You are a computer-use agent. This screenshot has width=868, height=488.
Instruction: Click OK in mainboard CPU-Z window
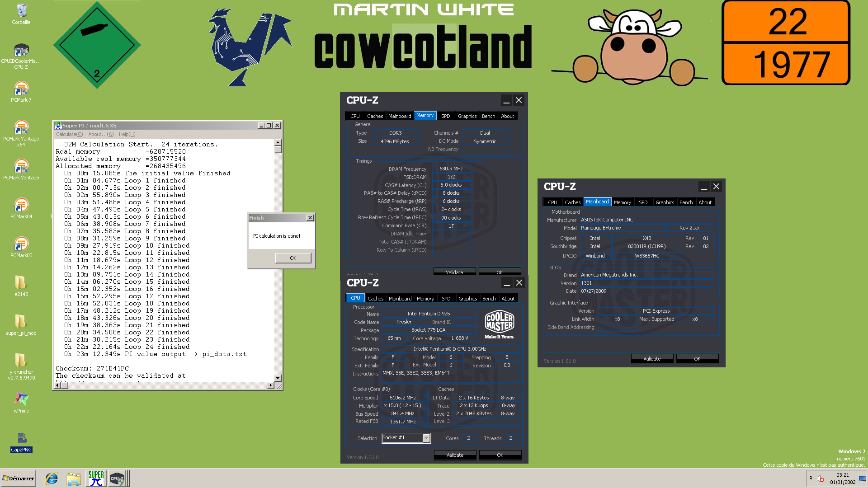click(697, 359)
